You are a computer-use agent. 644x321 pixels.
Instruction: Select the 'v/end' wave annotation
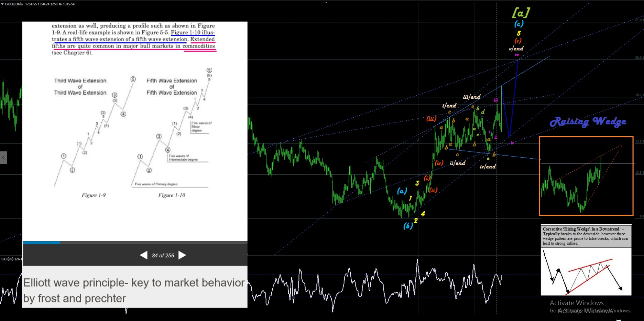516,49
